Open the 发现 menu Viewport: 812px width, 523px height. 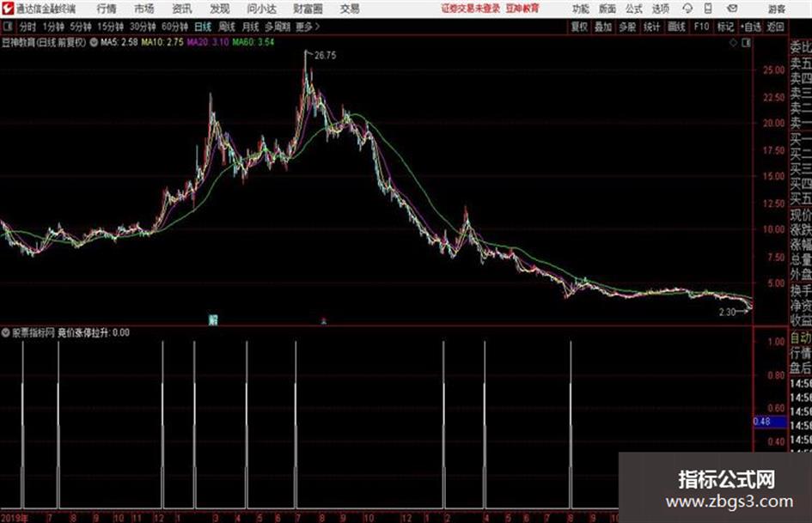click(x=220, y=9)
